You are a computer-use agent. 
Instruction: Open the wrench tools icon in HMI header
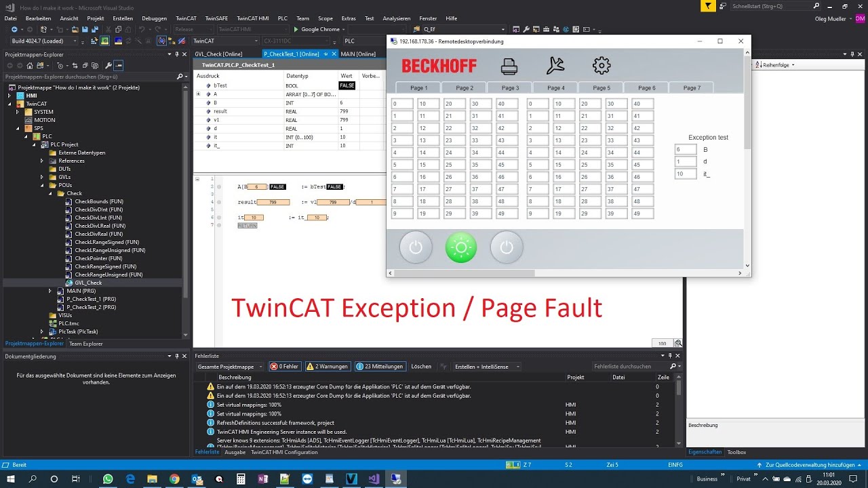click(x=555, y=66)
